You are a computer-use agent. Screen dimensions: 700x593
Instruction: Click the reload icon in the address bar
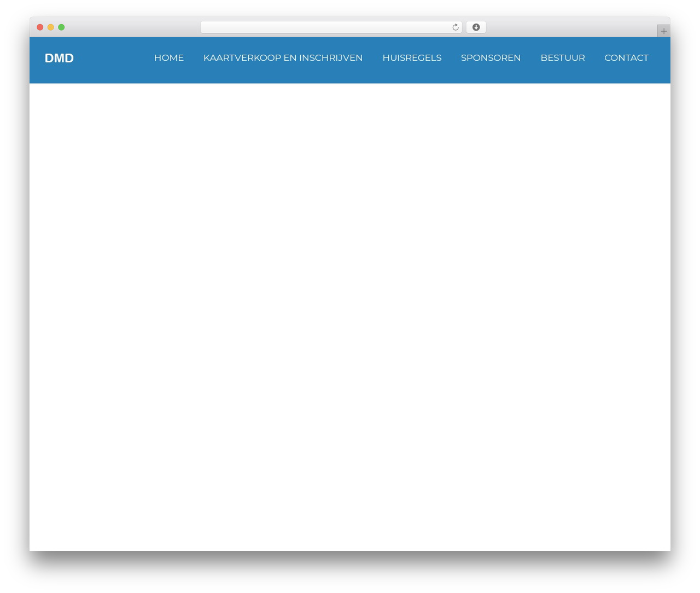coord(455,27)
